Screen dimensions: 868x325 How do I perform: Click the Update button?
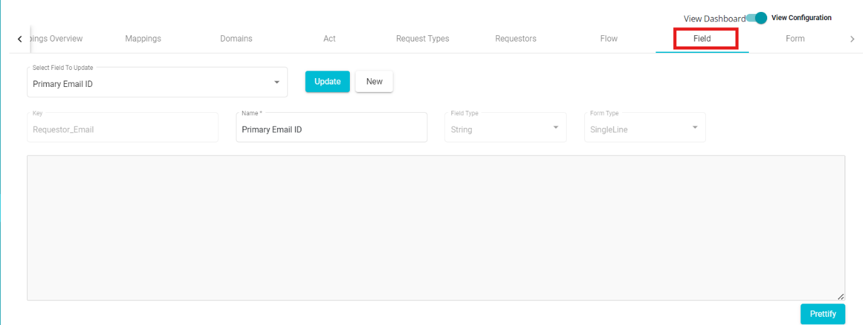tap(327, 81)
